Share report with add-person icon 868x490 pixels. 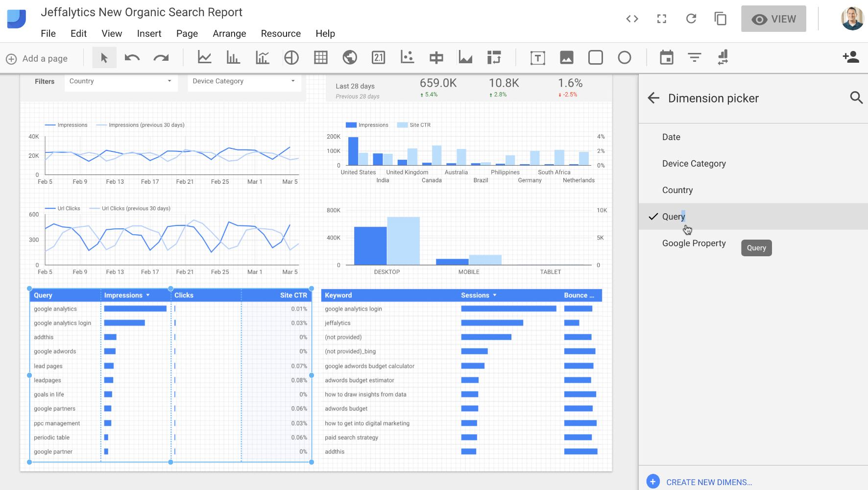(851, 57)
